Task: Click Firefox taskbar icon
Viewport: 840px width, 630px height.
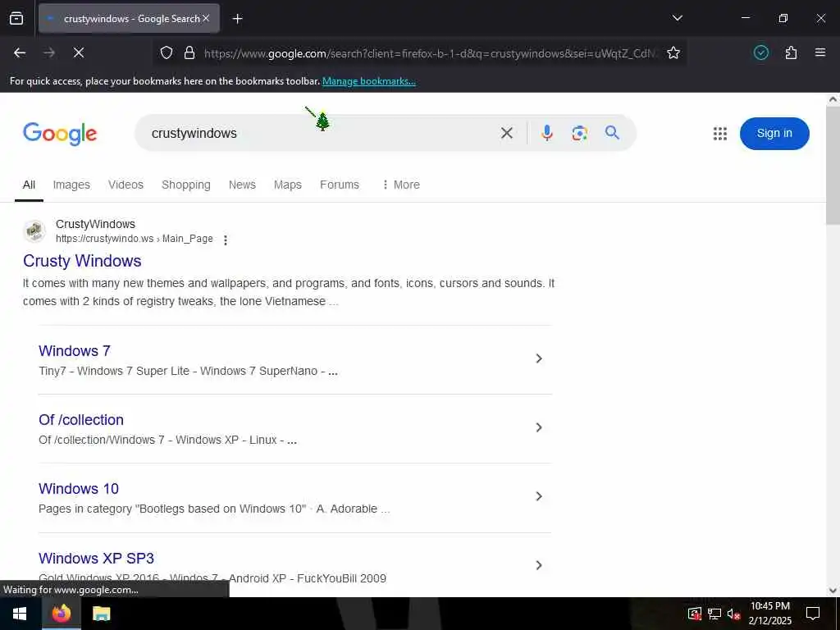Action: point(61,614)
